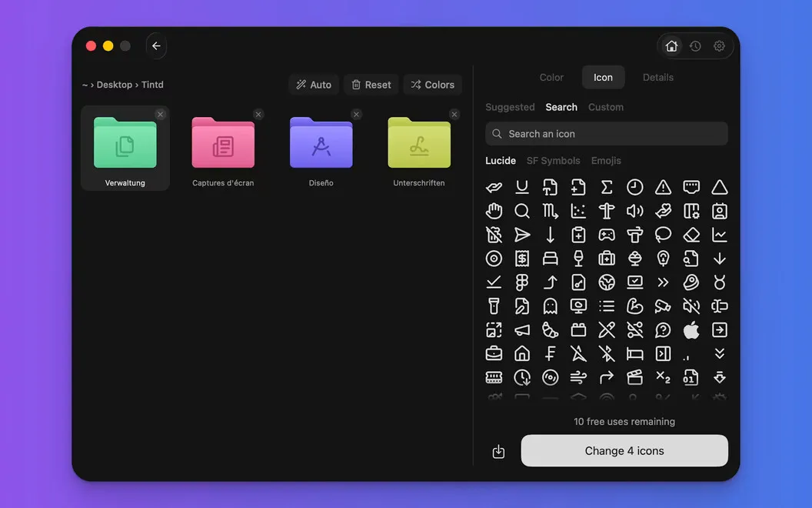Pick the wine glass icon
The width and height of the screenshot is (812, 508).
[x=578, y=258]
